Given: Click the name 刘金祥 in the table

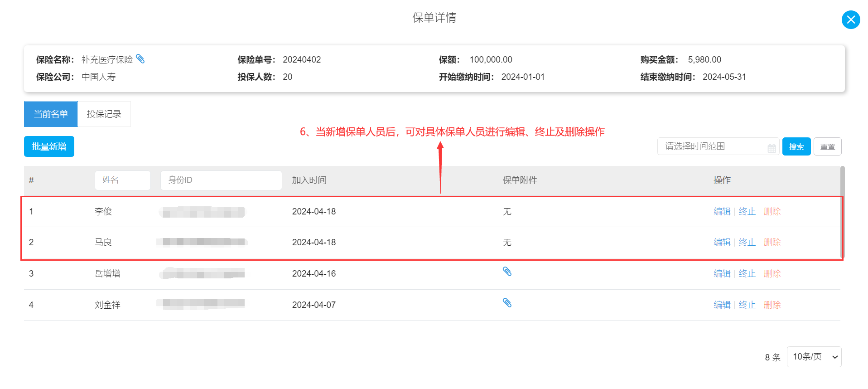Looking at the screenshot, I should [107, 305].
